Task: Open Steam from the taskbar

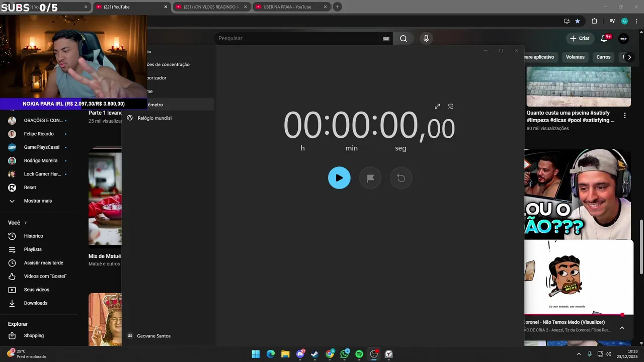Action: (x=315, y=354)
